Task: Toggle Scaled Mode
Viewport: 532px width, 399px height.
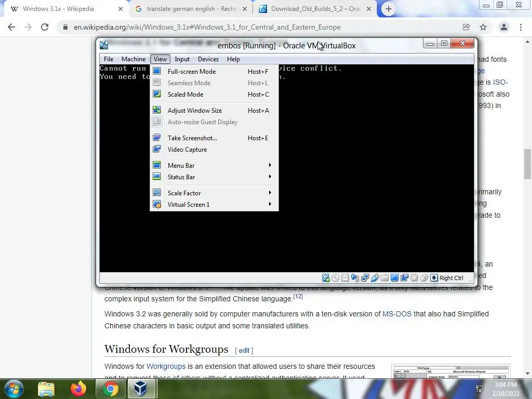Action: click(x=214, y=95)
